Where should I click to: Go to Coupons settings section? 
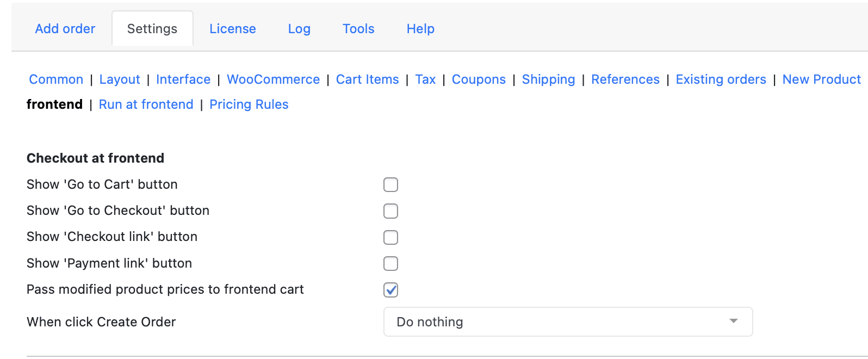coord(479,79)
